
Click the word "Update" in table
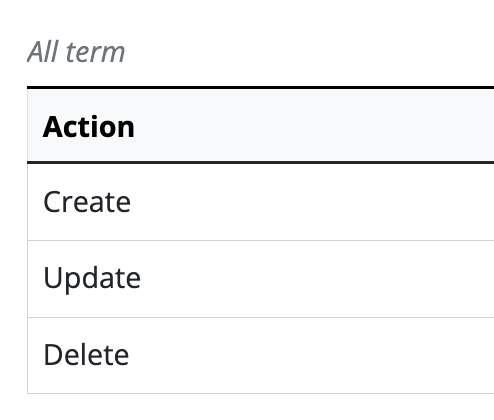pos(92,279)
